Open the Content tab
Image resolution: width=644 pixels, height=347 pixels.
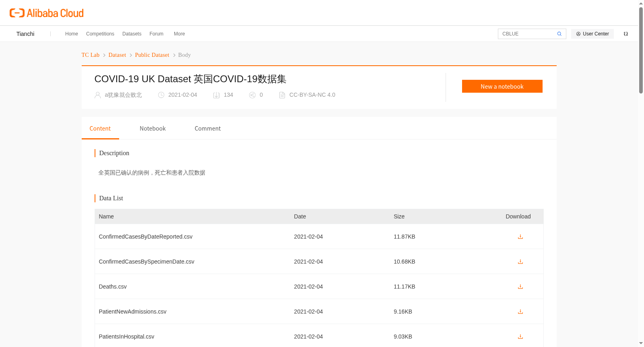100,129
